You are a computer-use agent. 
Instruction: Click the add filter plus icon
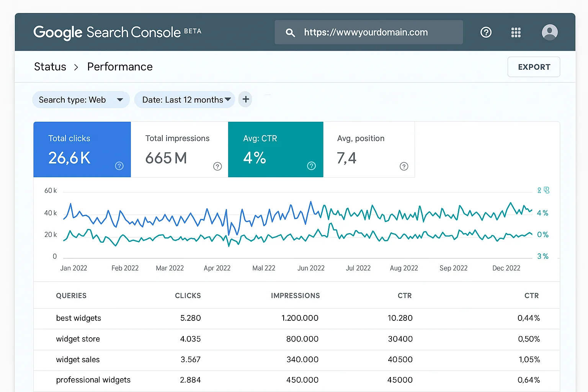pyautogui.click(x=245, y=99)
